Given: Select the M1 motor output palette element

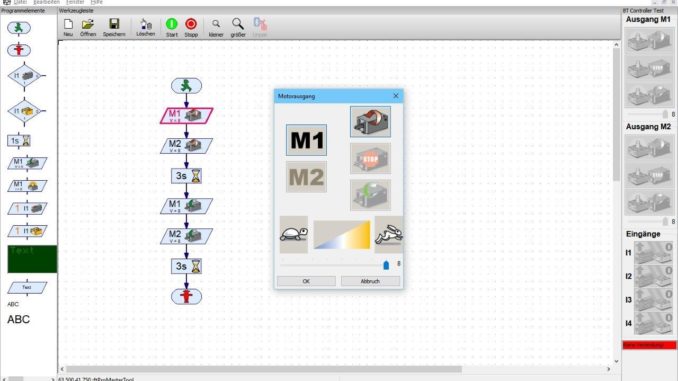Looking at the screenshot, I should [x=27, y=163].
